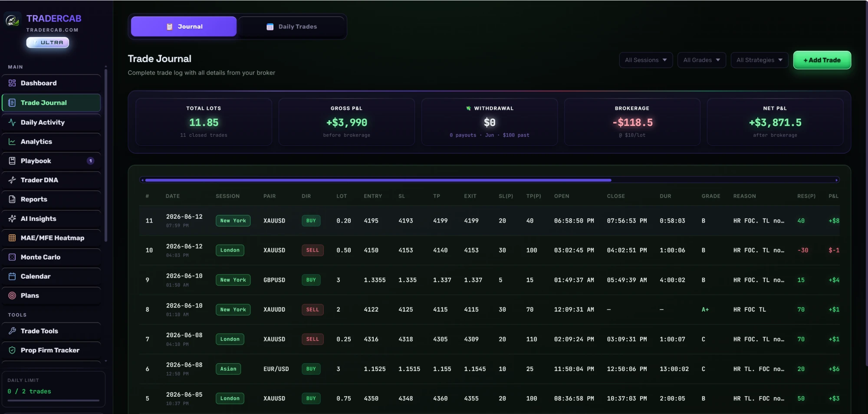Viewport: 868px width, 414px height.
Task: Open the Playbook menu item
Action: [51, 161]
